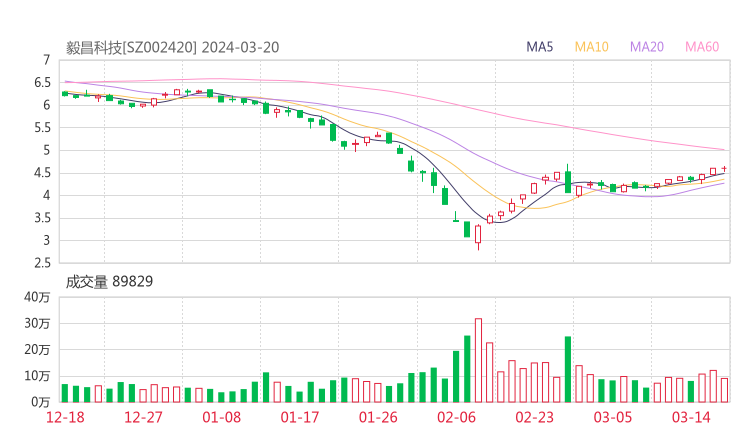Click the last candlestick on the right
740x440 pixels.
coord(724,170)
